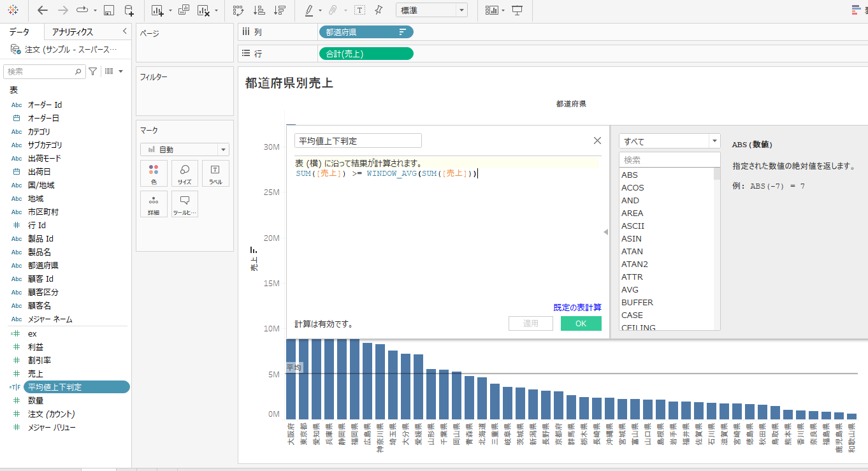Sort descending toolbar icon

(279, 10)
